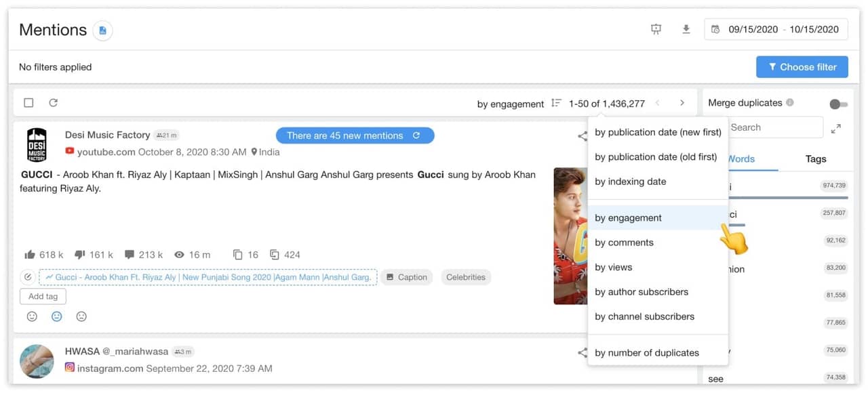The image size is (868, 395).
Task: Refresh the mentions list
Action: [x=53, y=102]
